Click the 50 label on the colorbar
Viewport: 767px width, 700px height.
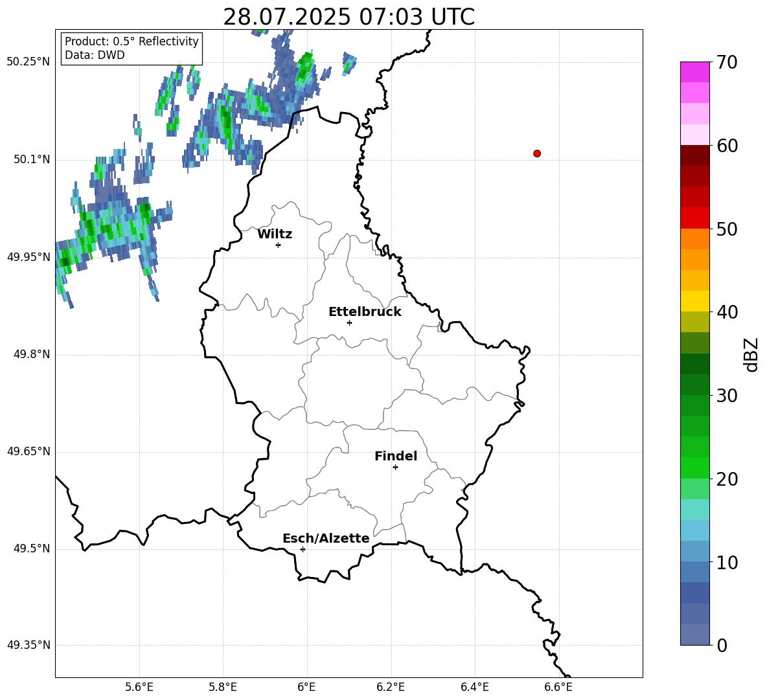click(727, 229)
